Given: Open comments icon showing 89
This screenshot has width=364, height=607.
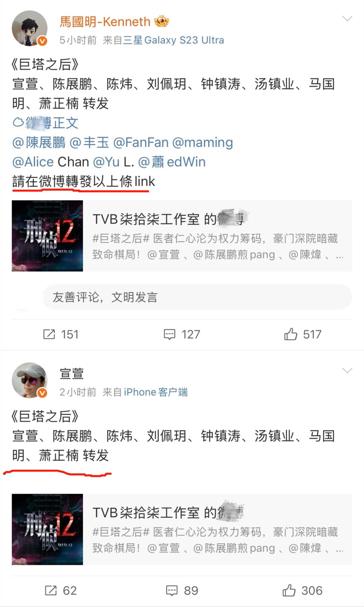Looking at the screenshot, I should tap(172, 590).
